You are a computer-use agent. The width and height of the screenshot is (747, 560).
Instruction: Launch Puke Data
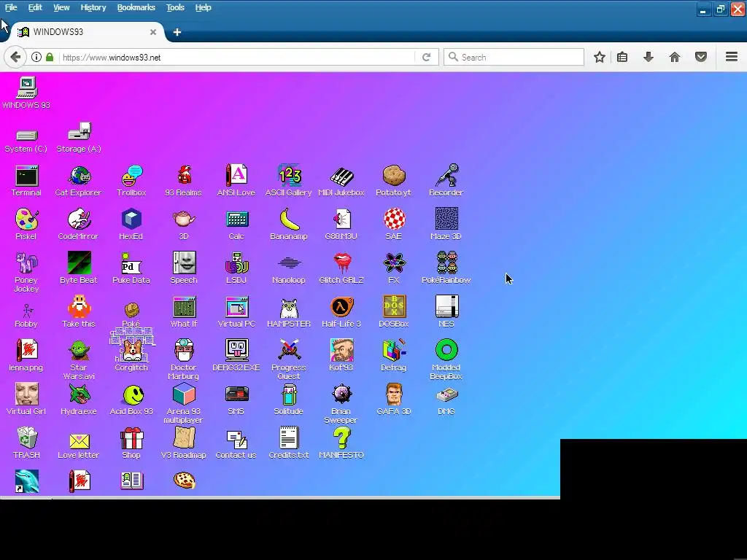click(x=131, y=268)
